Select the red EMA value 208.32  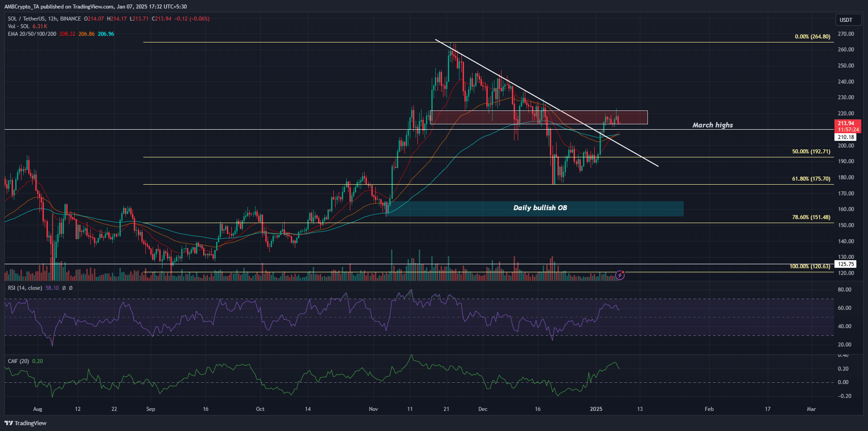pos(67,34)
